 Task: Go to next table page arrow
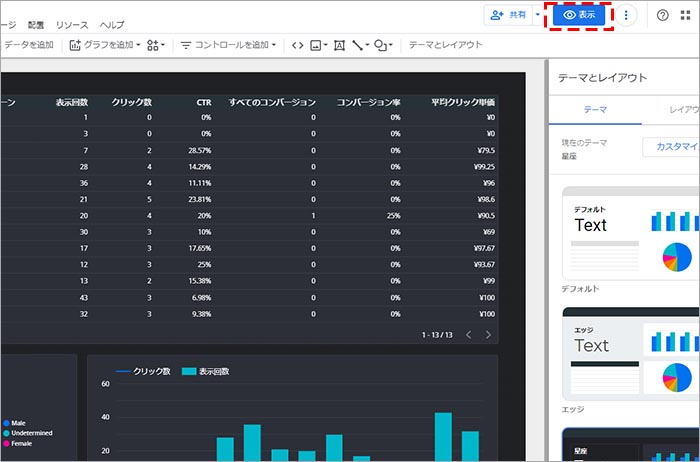click(488, 334)
